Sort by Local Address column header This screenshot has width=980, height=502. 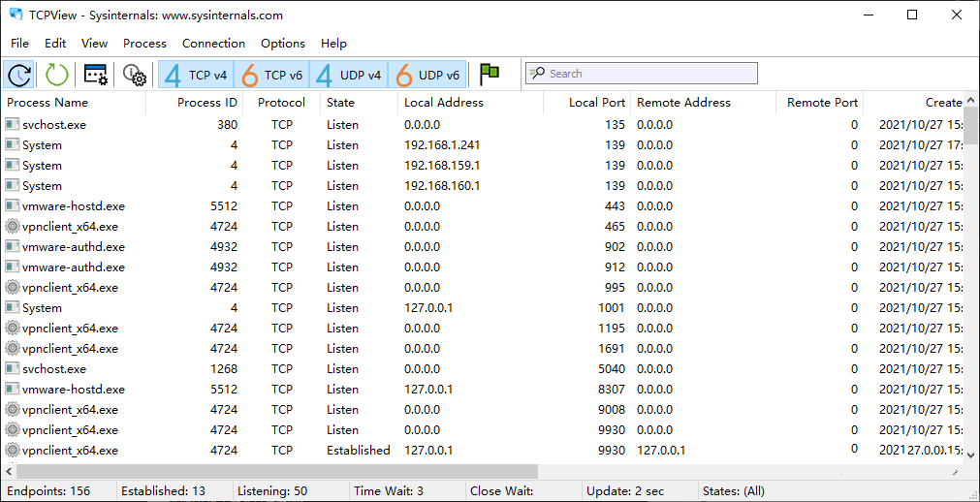(471, 103)
